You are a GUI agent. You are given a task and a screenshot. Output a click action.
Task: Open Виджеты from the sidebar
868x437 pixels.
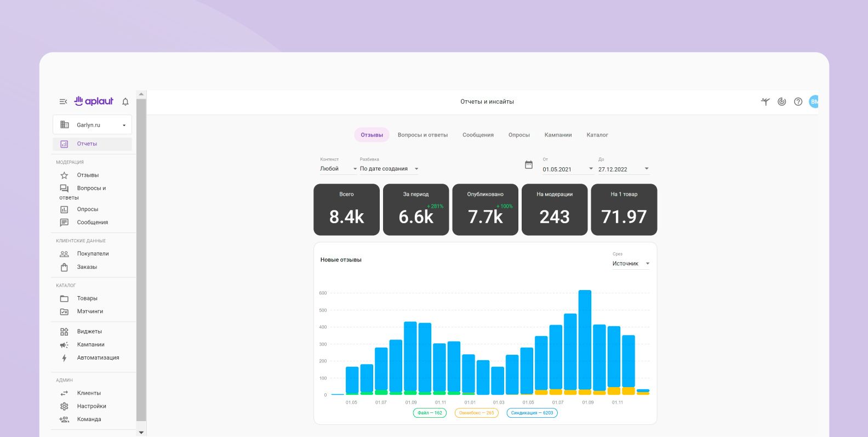tap(89, 332)
